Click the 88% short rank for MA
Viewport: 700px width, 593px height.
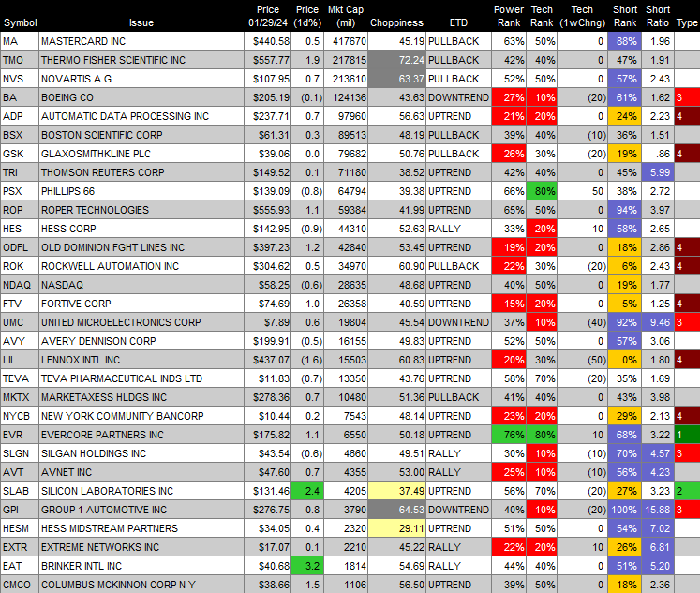pos(624,41)
